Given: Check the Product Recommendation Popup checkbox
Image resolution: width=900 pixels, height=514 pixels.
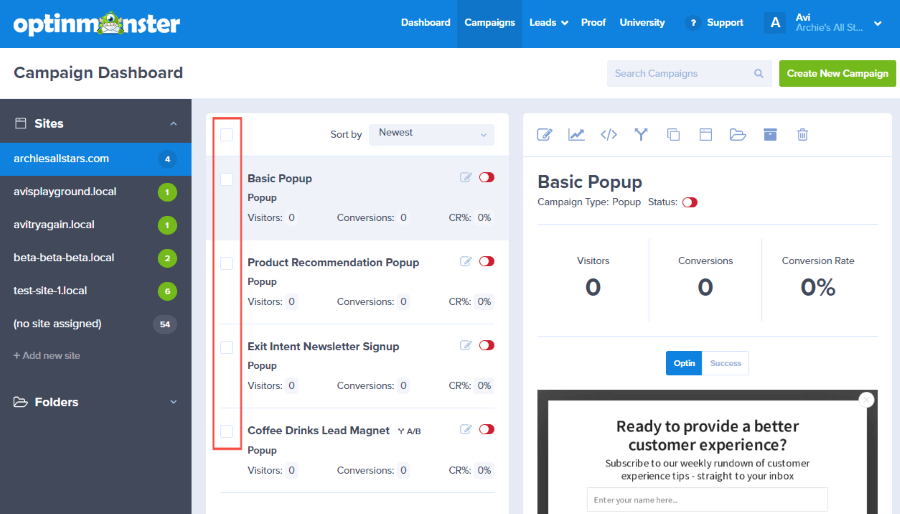Looking at the screenshot, I should click(x=227, y=263).
